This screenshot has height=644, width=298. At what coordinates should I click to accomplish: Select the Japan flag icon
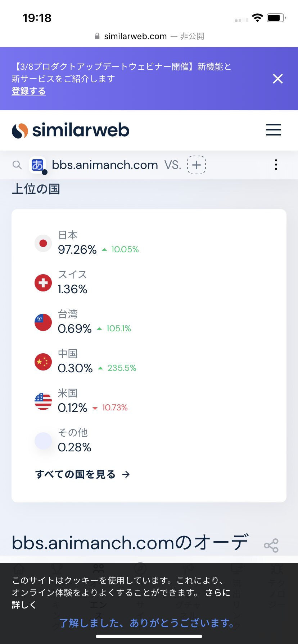pos(43,243)
